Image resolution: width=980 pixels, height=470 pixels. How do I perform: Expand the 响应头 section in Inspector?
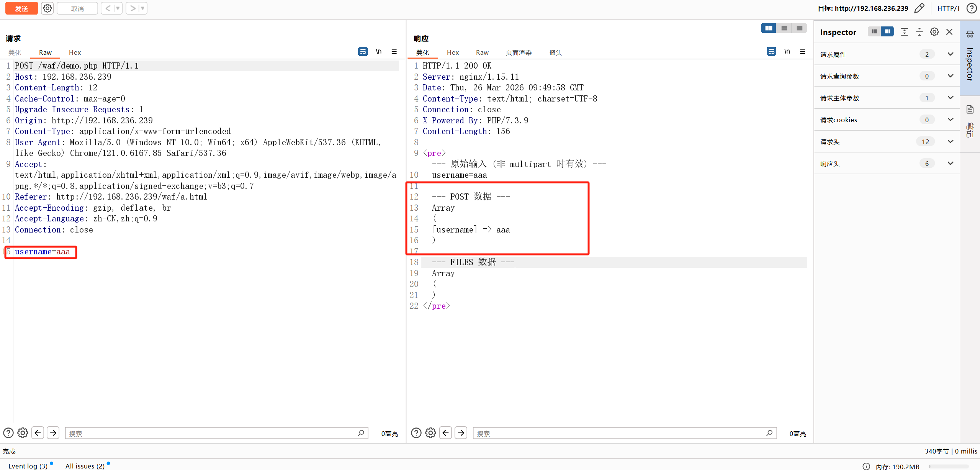(950, 164)
